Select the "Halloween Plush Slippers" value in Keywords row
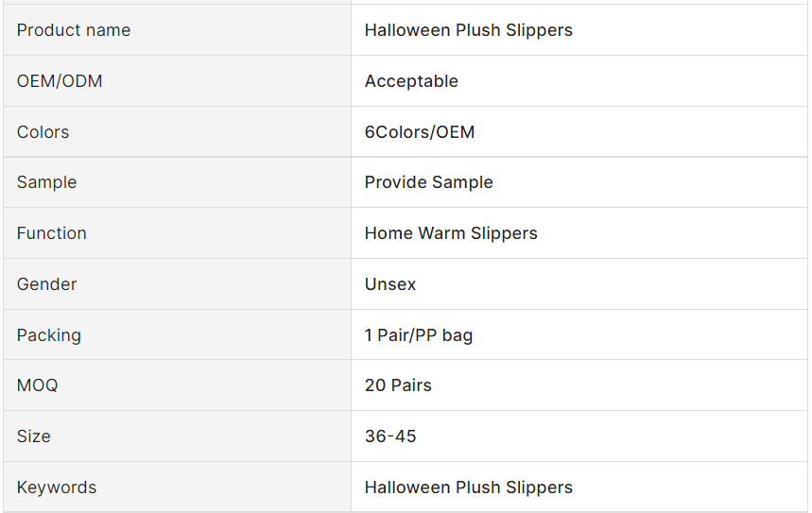Screen dimensions: 812x513 [x=468, y=487]
